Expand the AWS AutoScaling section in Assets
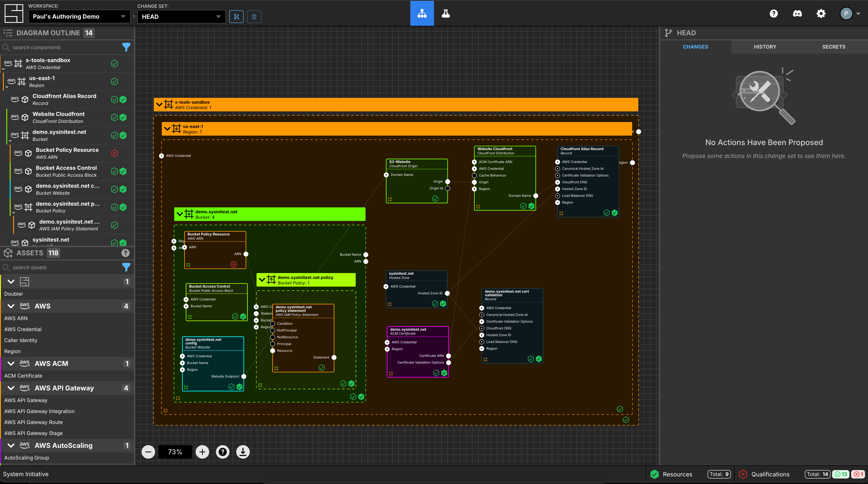 click(11, 445)
